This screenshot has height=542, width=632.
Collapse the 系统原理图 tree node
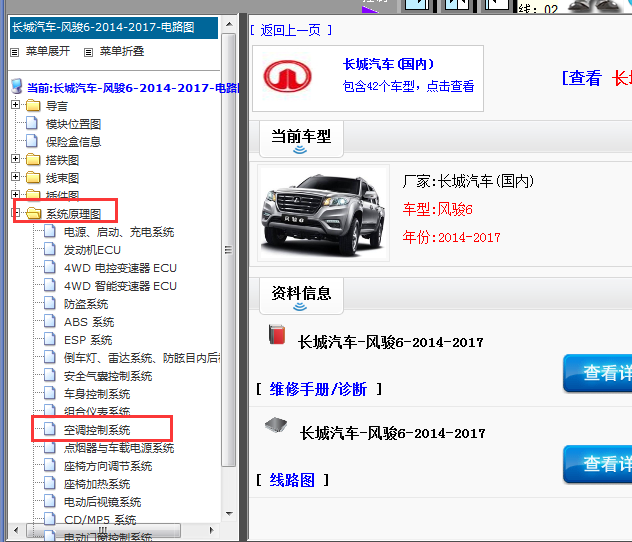click(16, 212)
